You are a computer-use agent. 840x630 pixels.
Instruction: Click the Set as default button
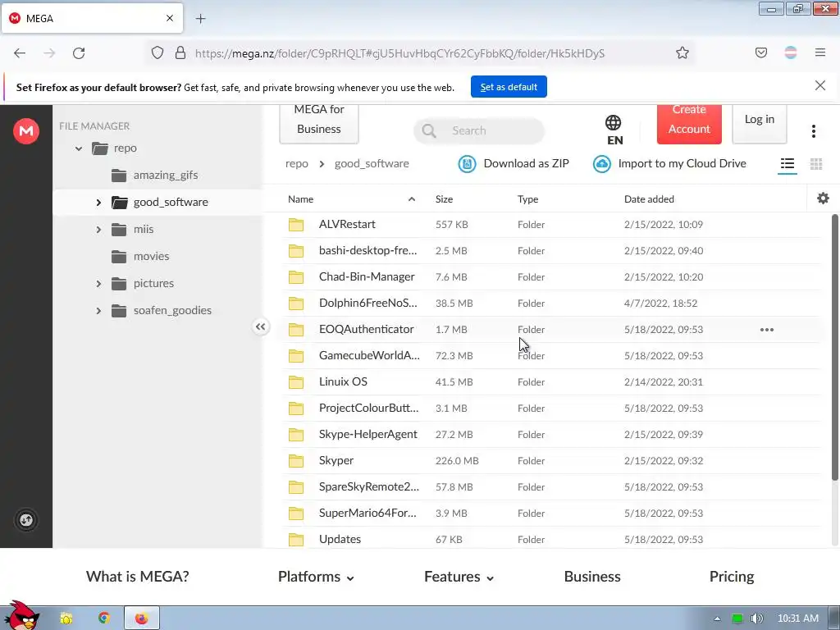click(x=509, y=87)
